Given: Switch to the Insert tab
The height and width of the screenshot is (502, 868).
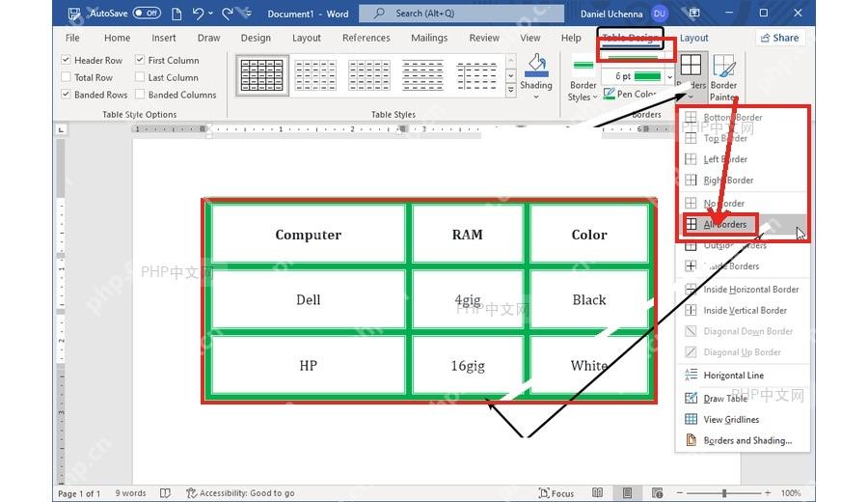Looking at the screenshot, I should pos(164,38).
